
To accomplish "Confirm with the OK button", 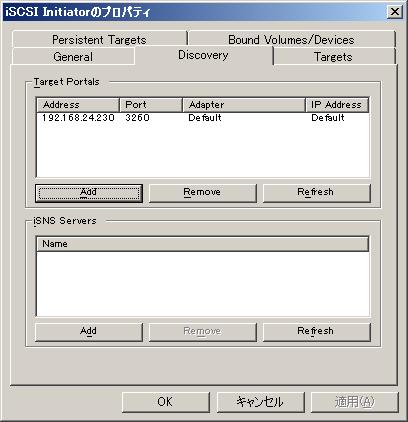I will [166, 402].
